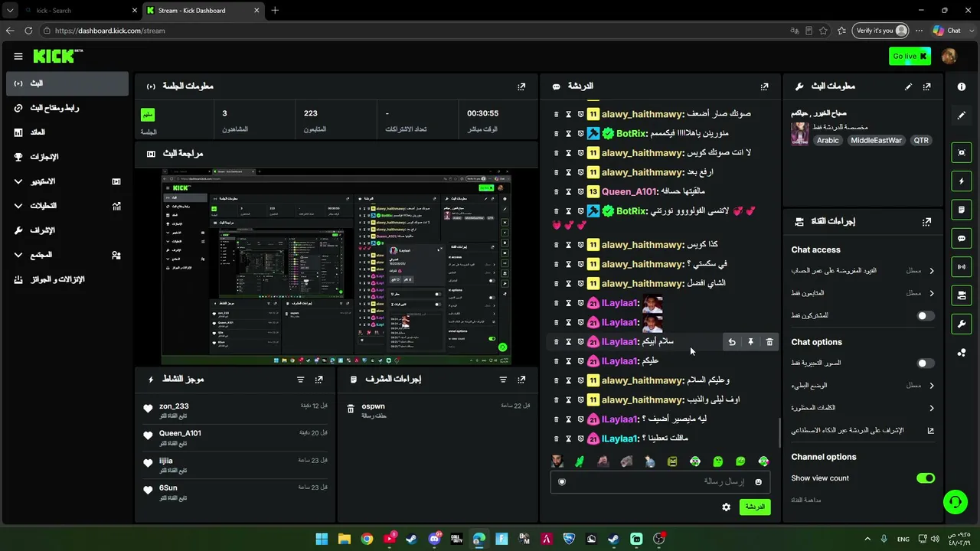Expand the الاستديو sidebar section
980x551 pixels.
pos(67,181)
